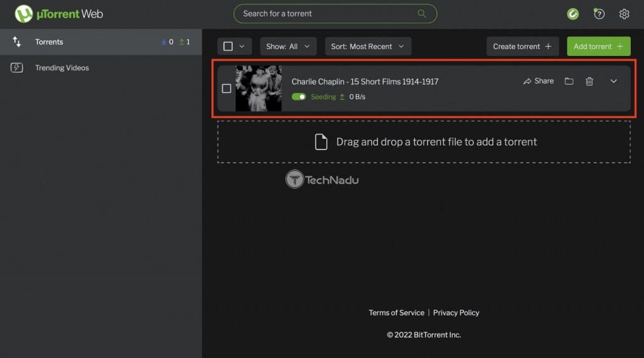The height and width of the screenshot is (358, 644).
Task: Expand the Charlie Chaplin torrent details
Action: click(613, 81)
